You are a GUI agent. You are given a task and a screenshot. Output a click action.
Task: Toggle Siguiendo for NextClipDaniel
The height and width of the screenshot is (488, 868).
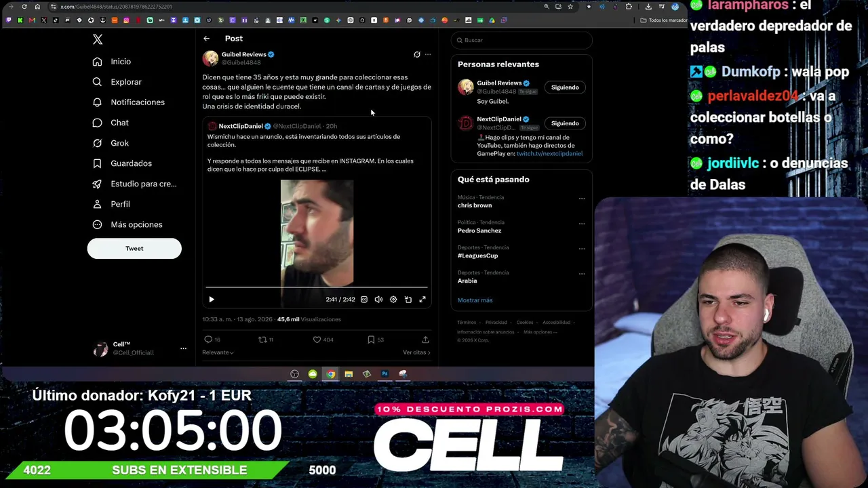[x=565, y=123]
